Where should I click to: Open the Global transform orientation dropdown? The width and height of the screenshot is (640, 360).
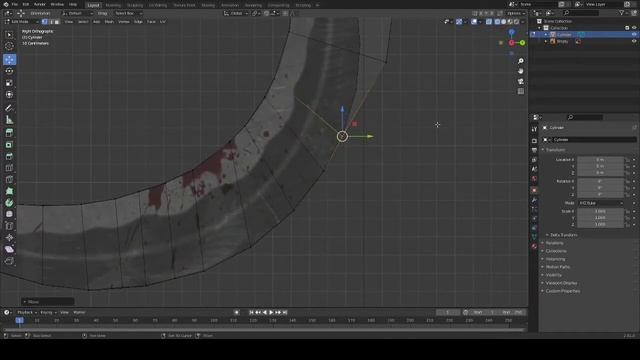236,13
